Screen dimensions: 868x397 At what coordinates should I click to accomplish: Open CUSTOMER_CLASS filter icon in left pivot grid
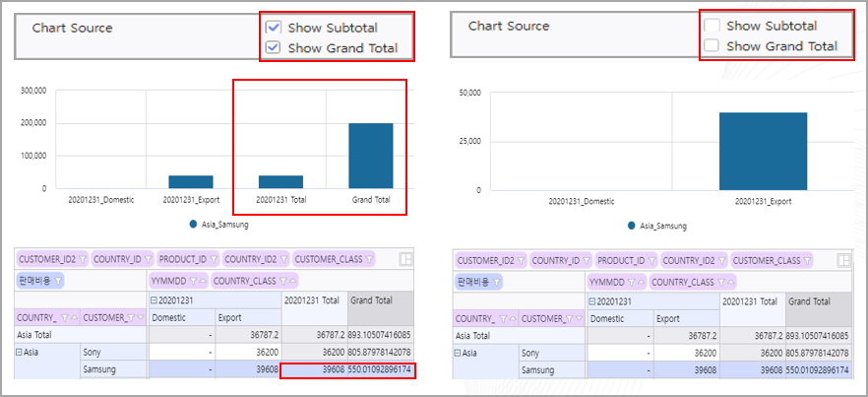369,259
